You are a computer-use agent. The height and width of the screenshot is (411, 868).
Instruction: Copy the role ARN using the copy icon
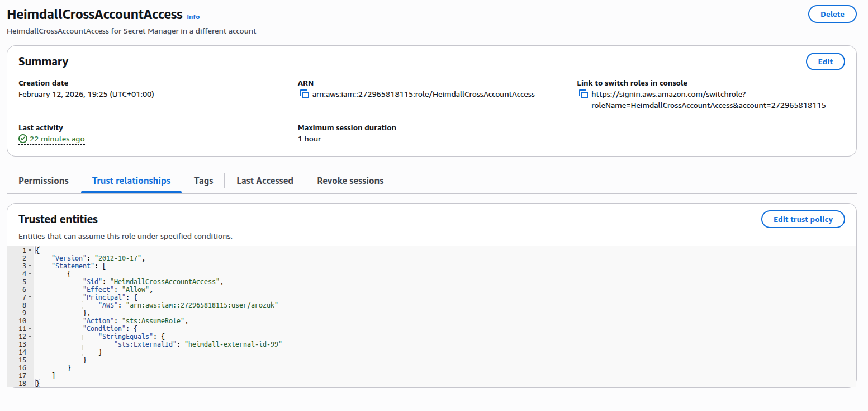(305, 94)
